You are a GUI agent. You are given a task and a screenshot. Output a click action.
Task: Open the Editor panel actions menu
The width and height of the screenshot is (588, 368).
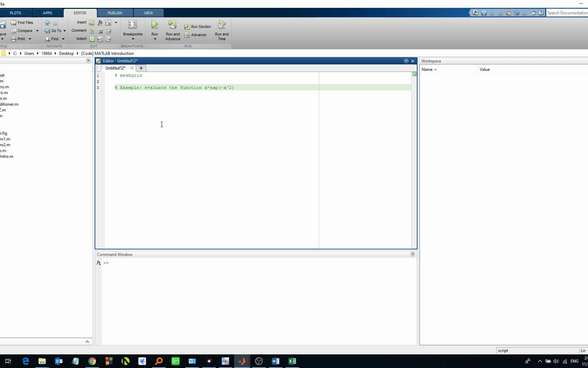406,61
